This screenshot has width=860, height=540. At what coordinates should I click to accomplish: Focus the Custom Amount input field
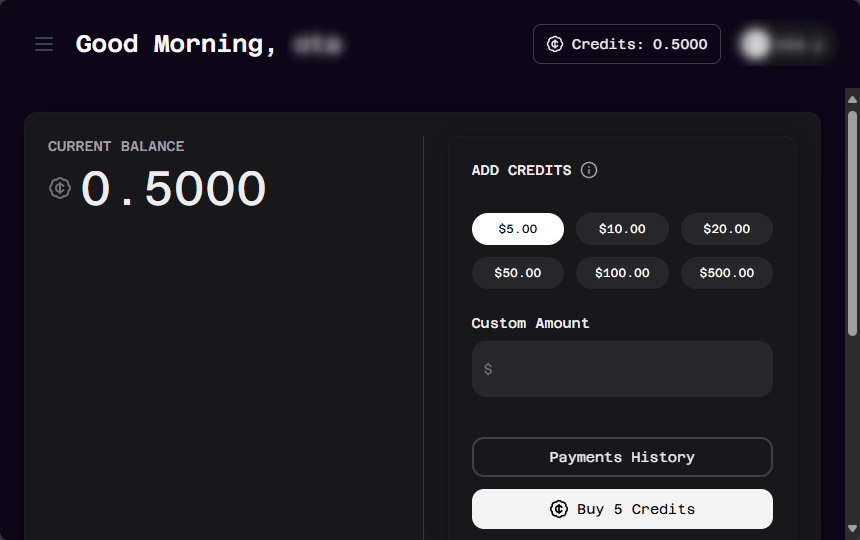622,369
